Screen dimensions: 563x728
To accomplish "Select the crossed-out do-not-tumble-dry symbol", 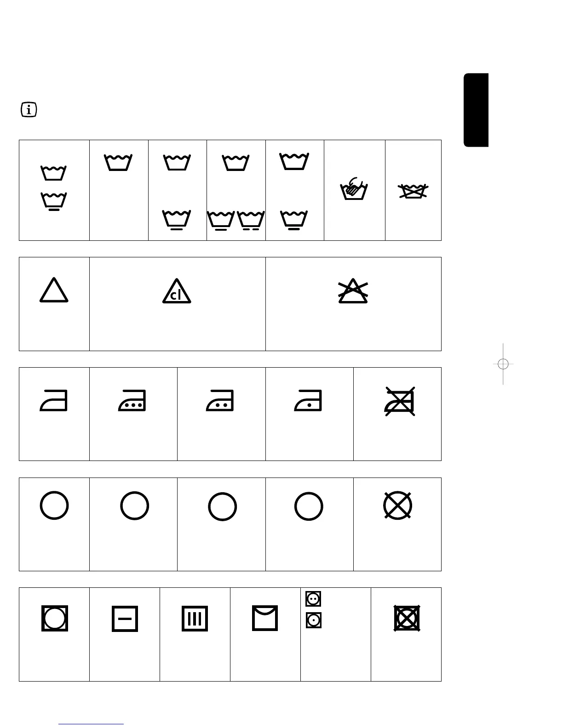I will coord(407,618).
